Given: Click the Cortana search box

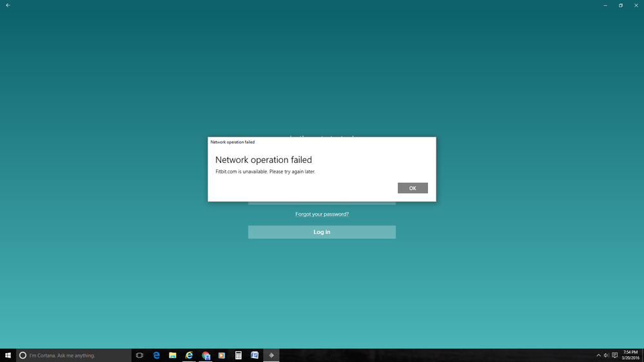Looking at the screenshot, I should point(74,356).
